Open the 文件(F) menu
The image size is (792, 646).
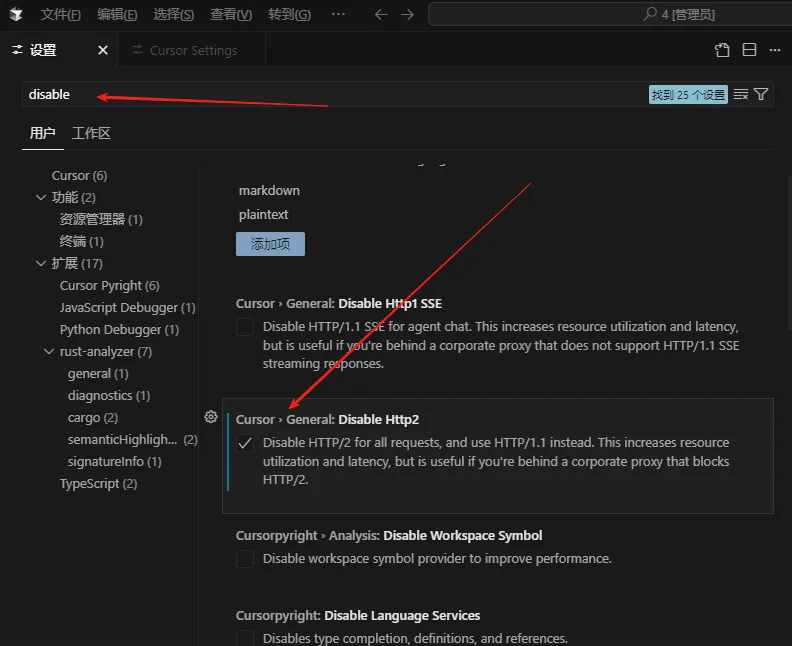pos(61,14)
